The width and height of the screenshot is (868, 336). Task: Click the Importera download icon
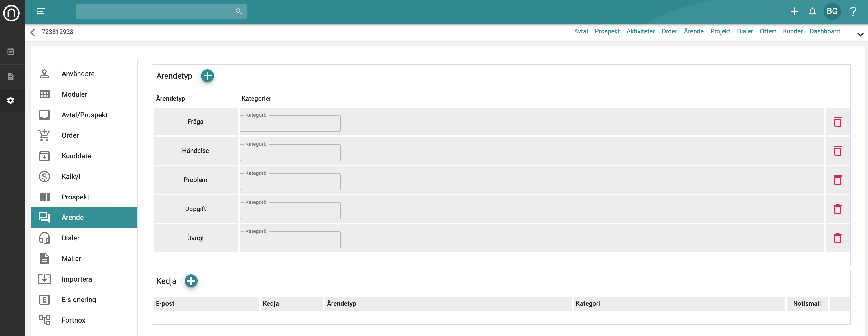pos(44,279)
